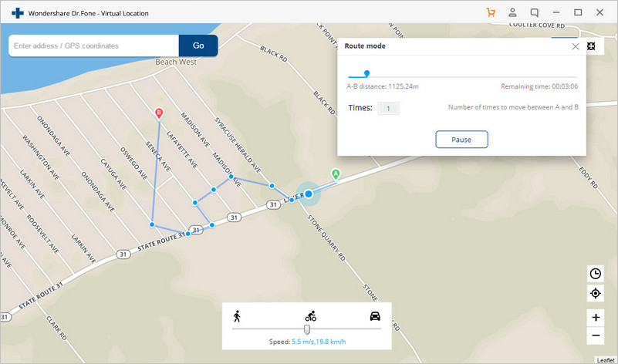The image size is (618, 364).
Task: Click the '5.5 m/s,19.8 km/h' speed value
Action: 319,342
